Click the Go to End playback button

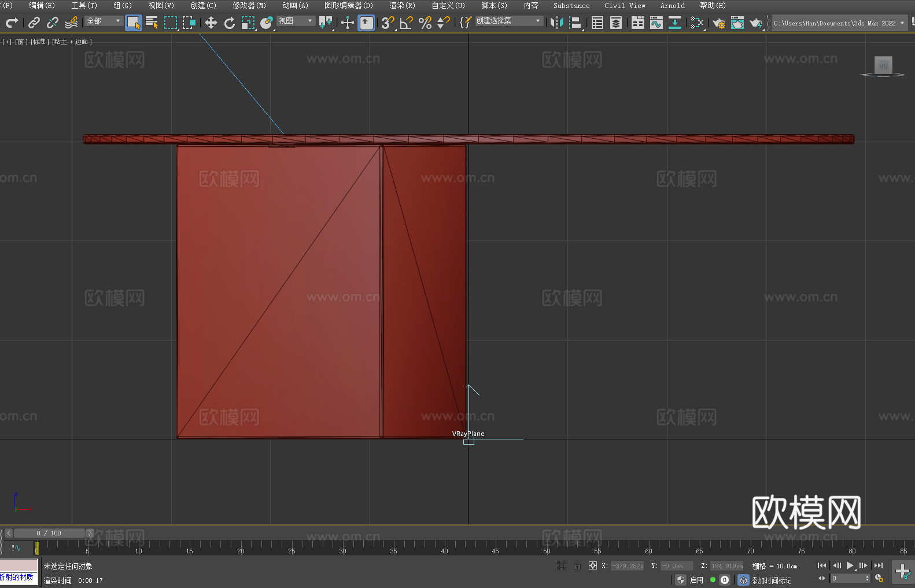[879, 565]
